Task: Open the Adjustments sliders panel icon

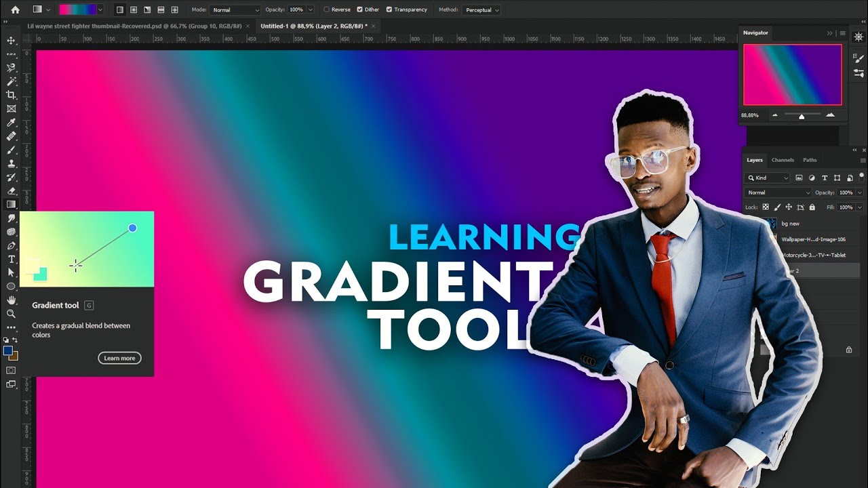Action: pyautogui.click(x=859, y=73)
